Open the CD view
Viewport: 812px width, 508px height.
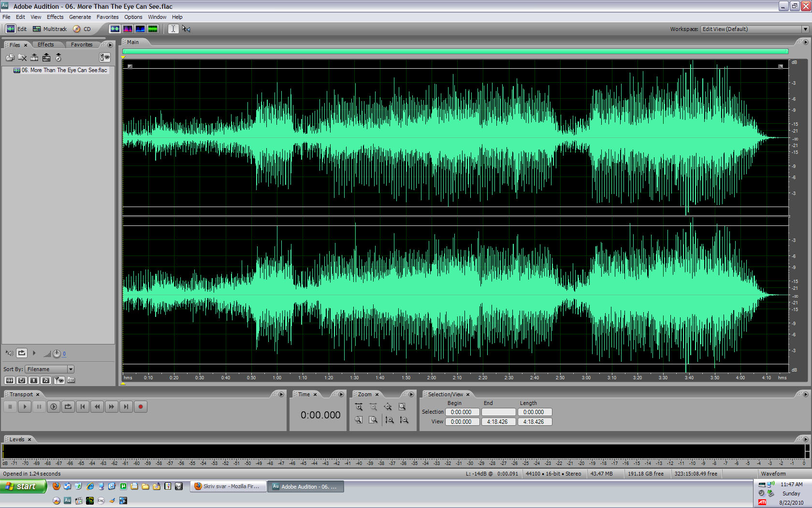(x=82, y=29)
